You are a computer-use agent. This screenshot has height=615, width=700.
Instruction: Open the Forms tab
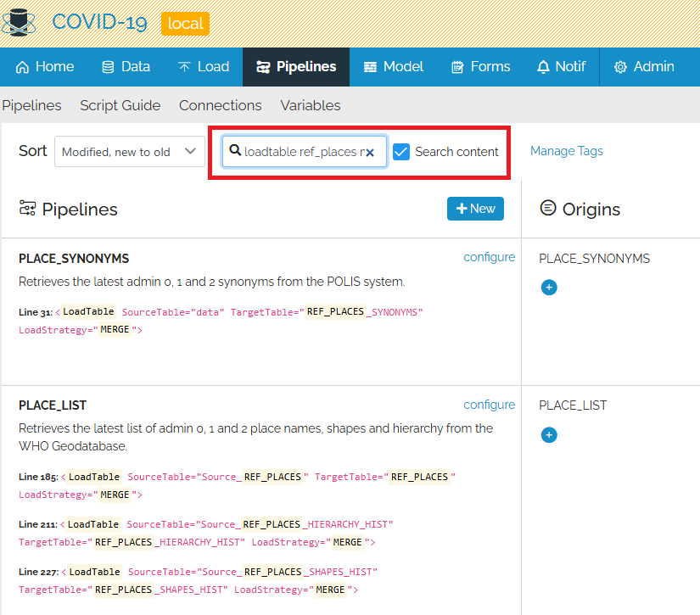pyautogui.click(x=481, y=67)
